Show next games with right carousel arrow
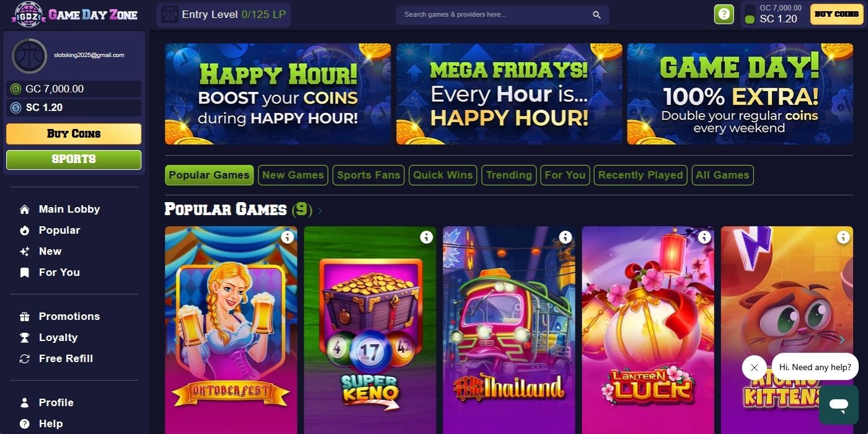 841,339
